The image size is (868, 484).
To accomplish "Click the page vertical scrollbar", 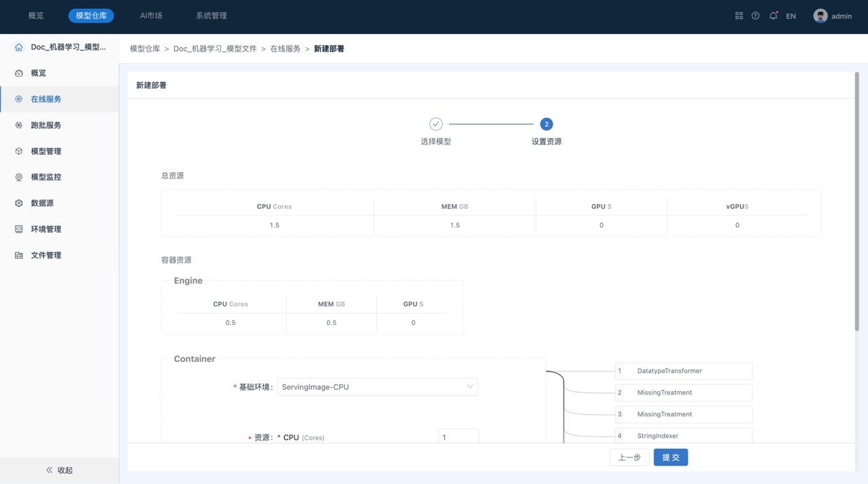I will [x=856, y=203].
